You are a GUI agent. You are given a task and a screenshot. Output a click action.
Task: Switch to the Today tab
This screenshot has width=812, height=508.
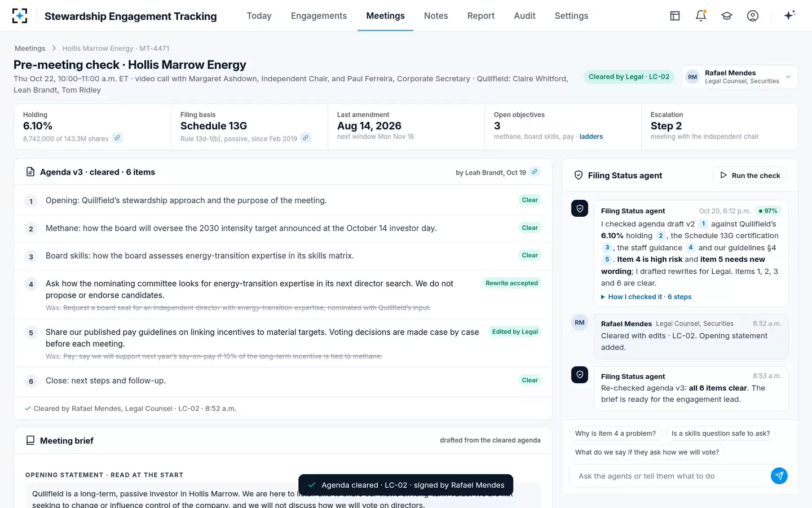coord(259,16)
